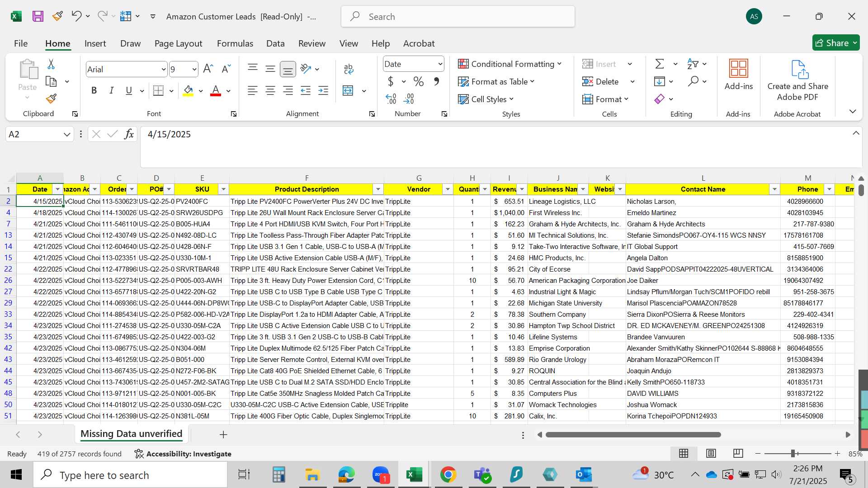Expand the formula bar
The image size is (868, 488).
(x=856, y=133)
